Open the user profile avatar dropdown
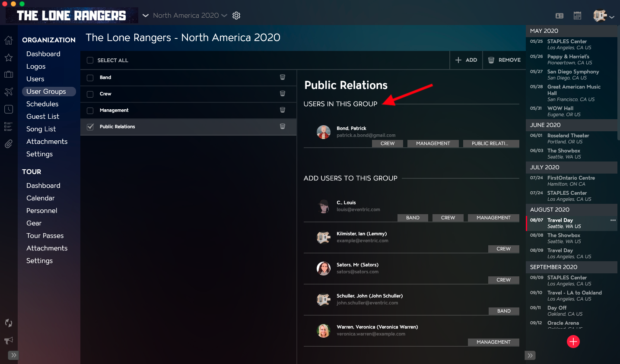The height and width of the screenshot is (364, 620). tap(604, 16)
